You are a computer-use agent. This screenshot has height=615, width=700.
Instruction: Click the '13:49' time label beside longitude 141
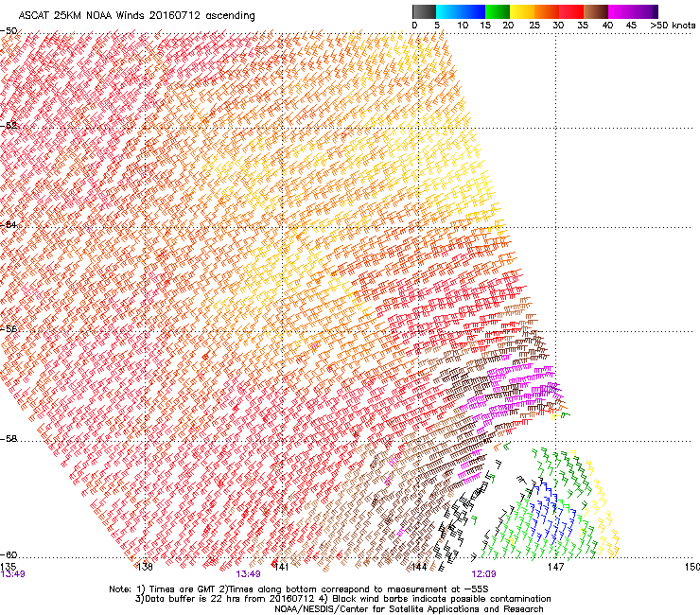pos(248,574)
